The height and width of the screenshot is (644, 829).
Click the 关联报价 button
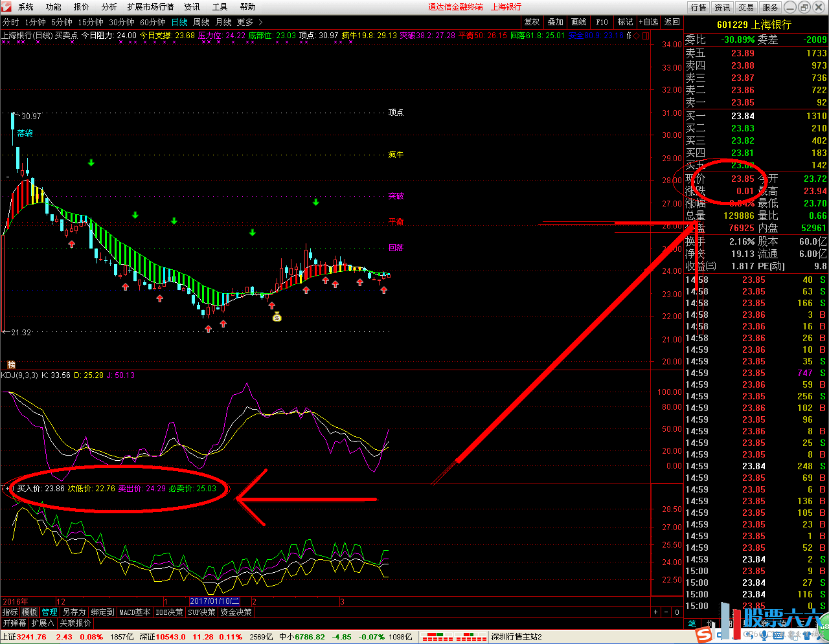click(76, 623)
